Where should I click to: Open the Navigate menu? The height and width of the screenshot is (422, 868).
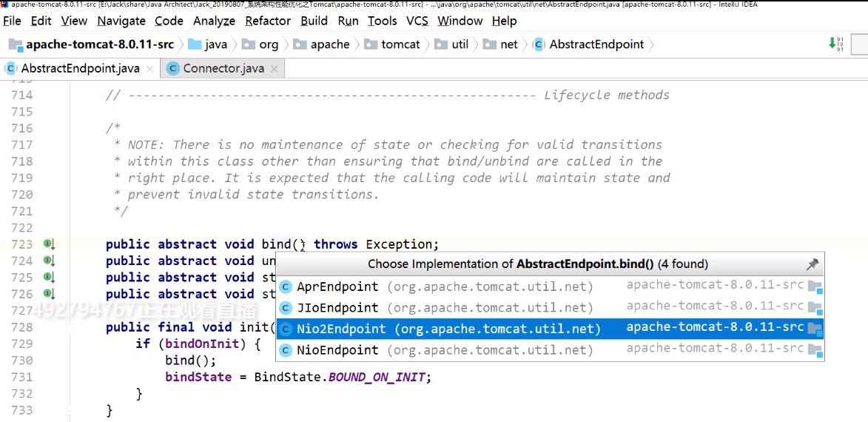pyautogui.click(x=121, y=21)
